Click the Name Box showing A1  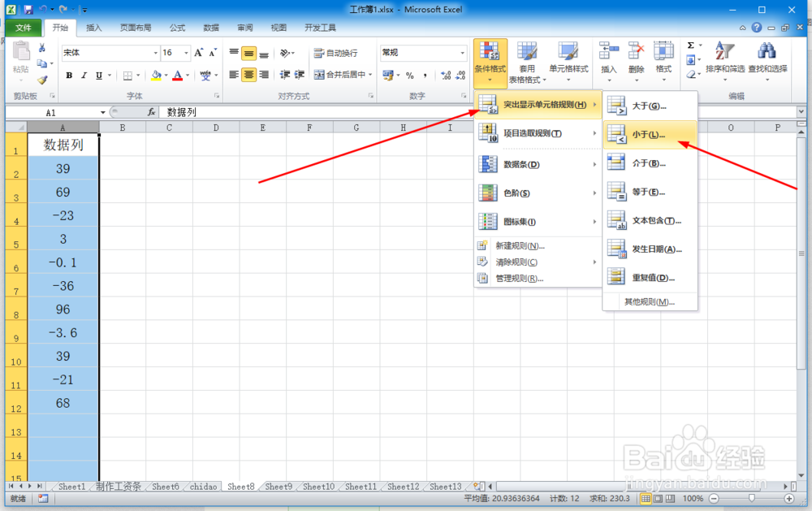point(50,112)
